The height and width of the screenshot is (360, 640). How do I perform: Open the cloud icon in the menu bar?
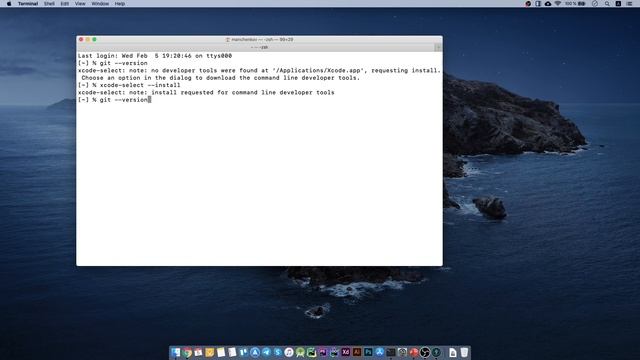point(548,4)
